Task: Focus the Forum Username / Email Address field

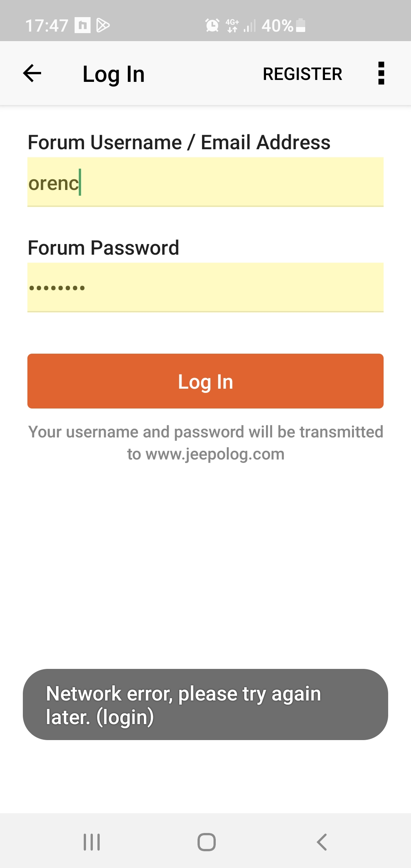Action: click(x=205, y=182)
